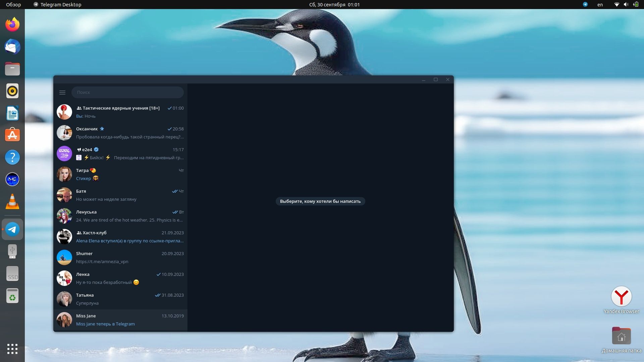Open chat with Miss Jane
Viewport: 644px width, 362px height.
(x=120, y=320)
